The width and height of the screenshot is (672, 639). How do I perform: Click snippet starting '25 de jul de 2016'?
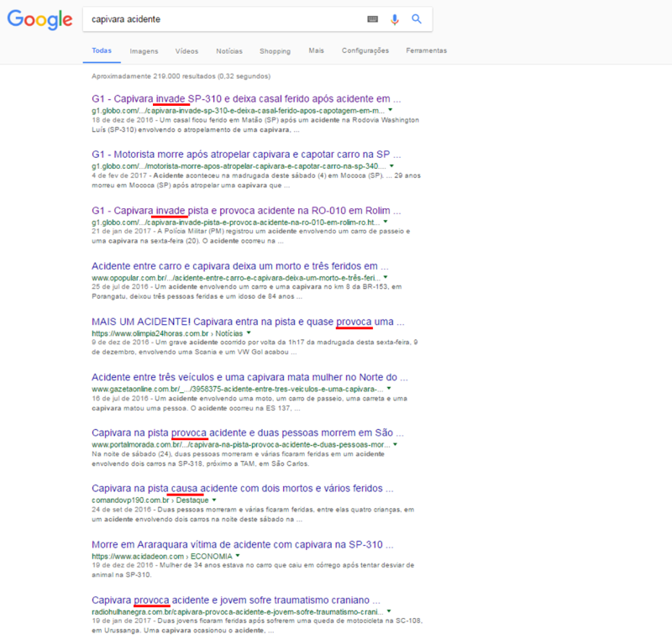tap(247, 291)
